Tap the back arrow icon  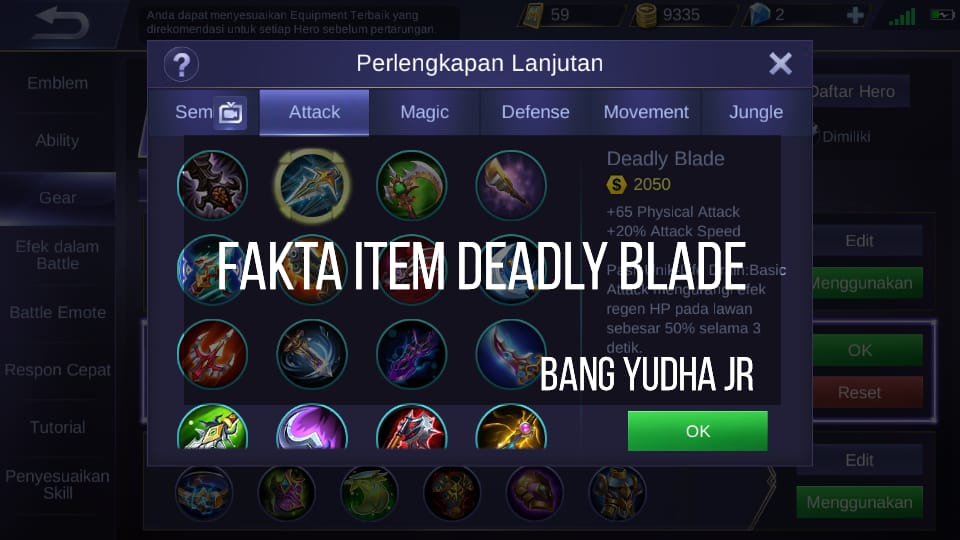click(x=61, y=24)
